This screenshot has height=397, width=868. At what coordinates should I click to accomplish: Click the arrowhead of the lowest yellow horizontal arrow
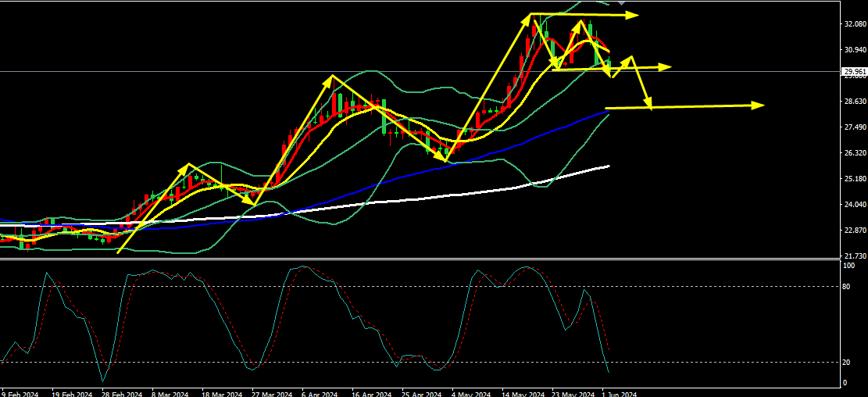(758, 105)
